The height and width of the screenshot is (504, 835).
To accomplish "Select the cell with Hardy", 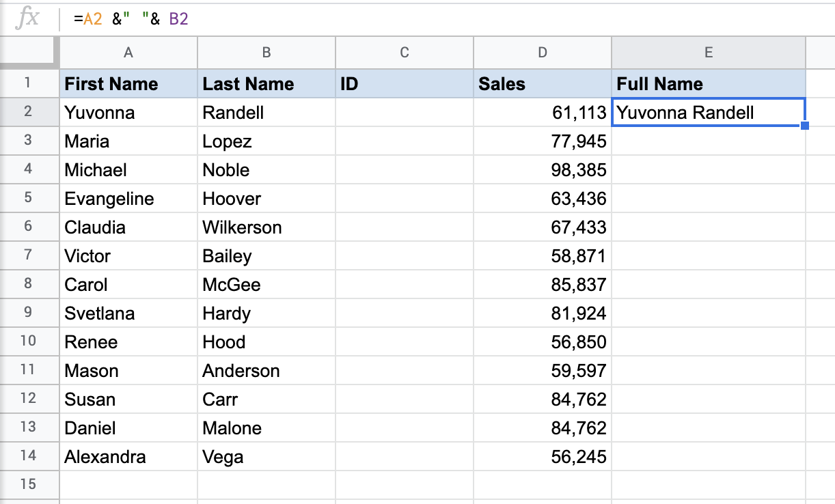I will [x=266, y=313].
